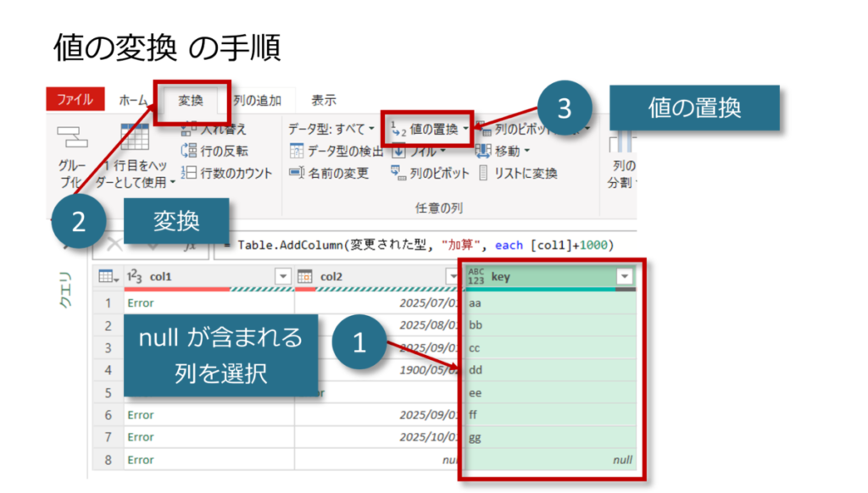Click 行数のカウント (Count Rows) icon

[189, 173]
